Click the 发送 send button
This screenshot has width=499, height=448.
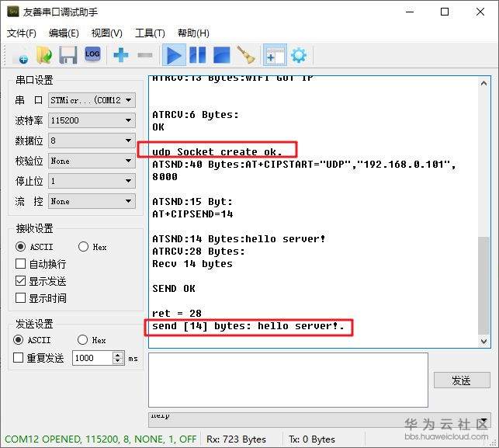pyautogui.click(x=462, y=380)
